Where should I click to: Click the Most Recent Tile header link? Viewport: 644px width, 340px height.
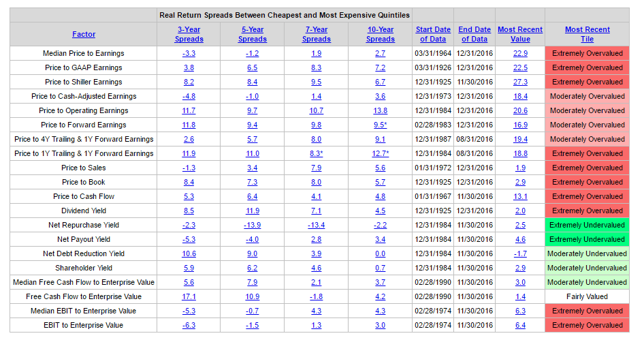[587, 34]
